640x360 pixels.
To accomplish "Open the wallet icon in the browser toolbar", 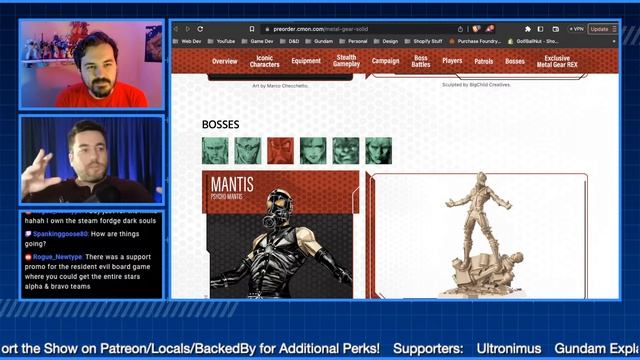I will (556, 29).
